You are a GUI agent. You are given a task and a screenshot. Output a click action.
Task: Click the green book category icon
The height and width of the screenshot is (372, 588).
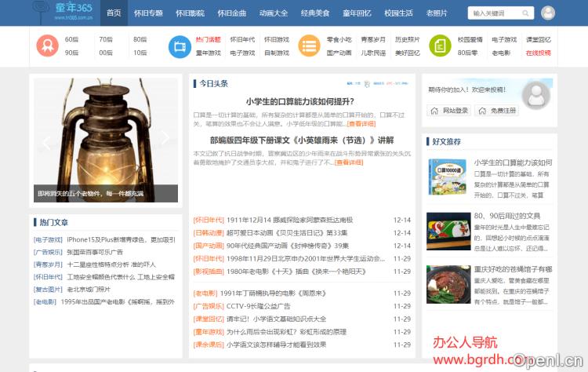point(440,46)
